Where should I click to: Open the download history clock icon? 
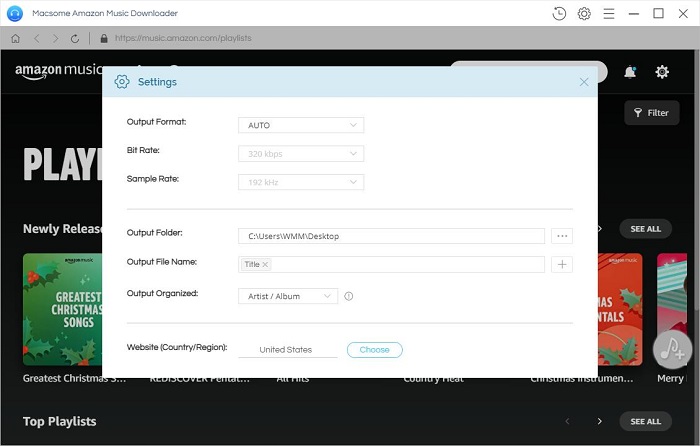[559, 13]
